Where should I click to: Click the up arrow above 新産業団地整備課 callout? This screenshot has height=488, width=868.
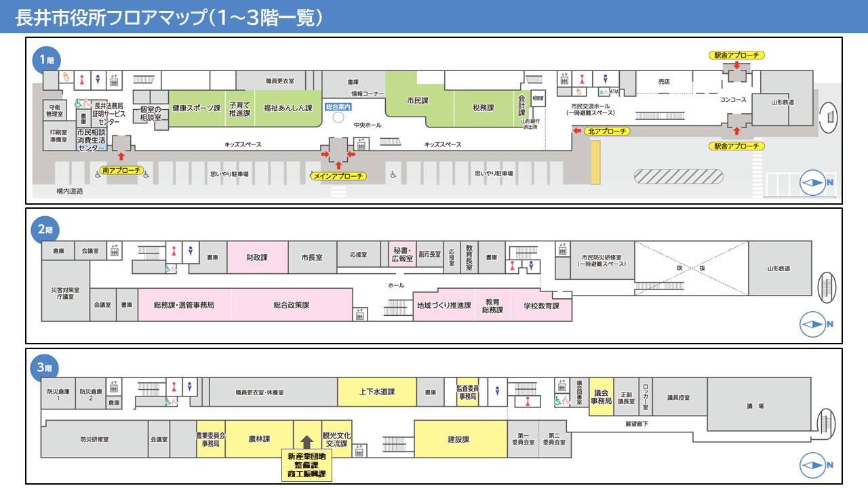tap(307, 442)
